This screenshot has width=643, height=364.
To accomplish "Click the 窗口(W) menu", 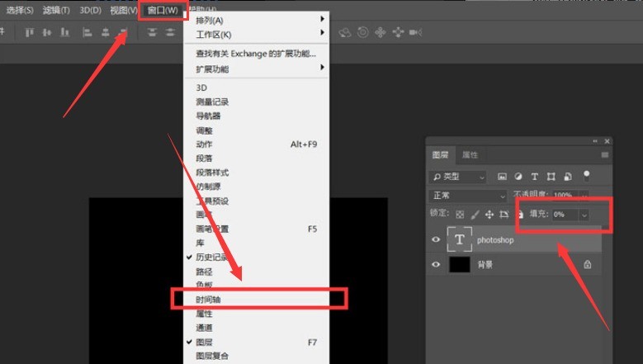I will coord(163,10).
